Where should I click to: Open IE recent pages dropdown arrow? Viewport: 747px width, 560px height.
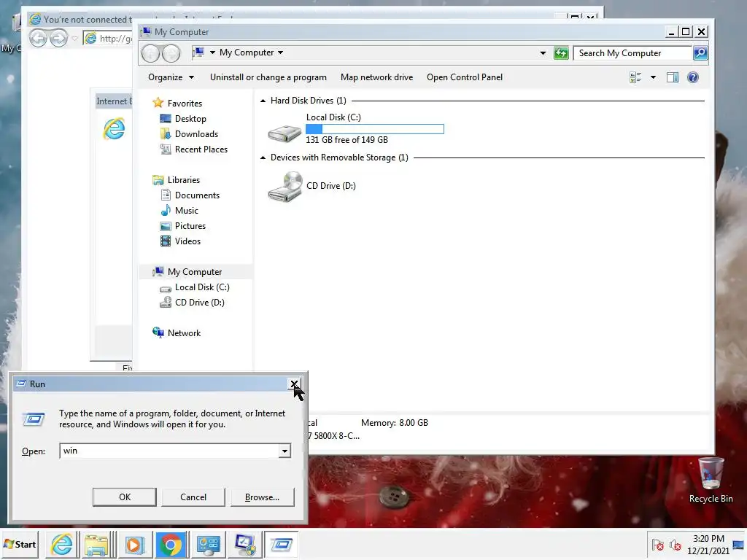(x=75, y=39)
